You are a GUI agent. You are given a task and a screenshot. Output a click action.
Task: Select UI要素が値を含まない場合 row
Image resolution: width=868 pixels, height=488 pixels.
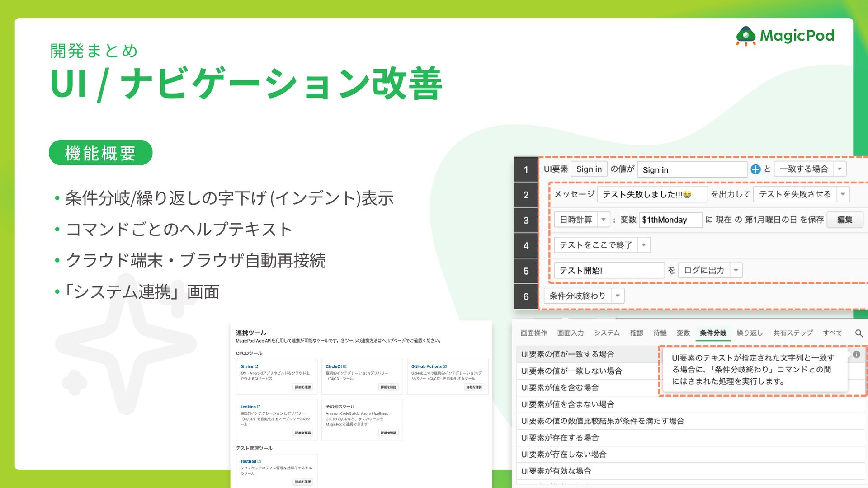click(691, 404)
